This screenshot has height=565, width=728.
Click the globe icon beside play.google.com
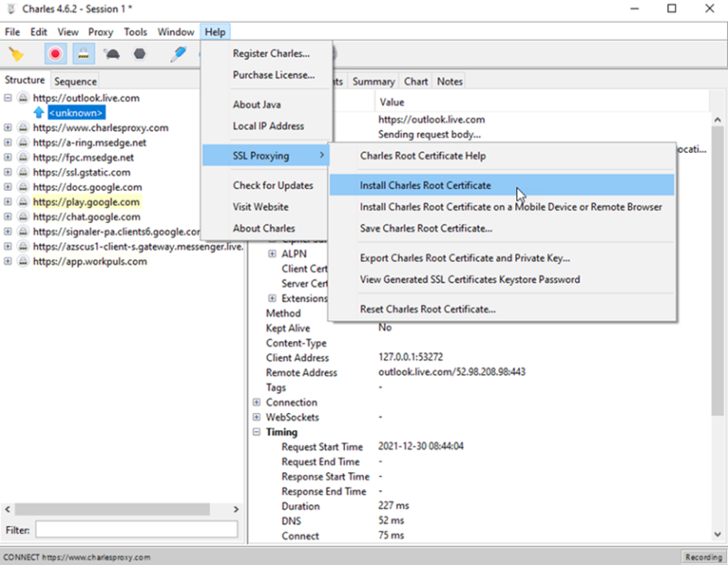click(23, 202)
